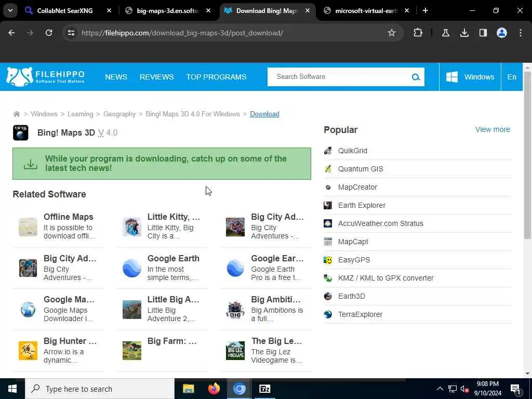Click the Search Software input field
Screen dimensions: 532x399
339,77
